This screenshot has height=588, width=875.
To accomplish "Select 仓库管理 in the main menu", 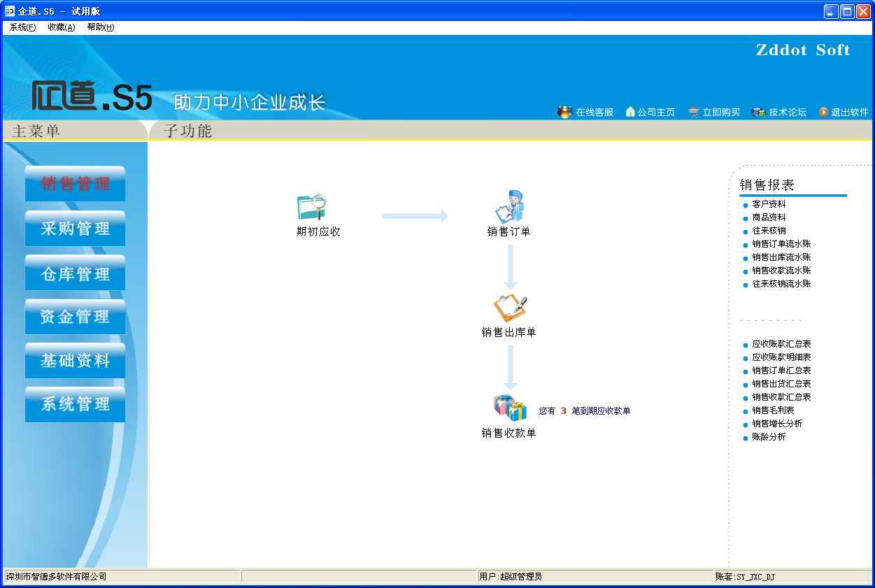I will 75,273.
